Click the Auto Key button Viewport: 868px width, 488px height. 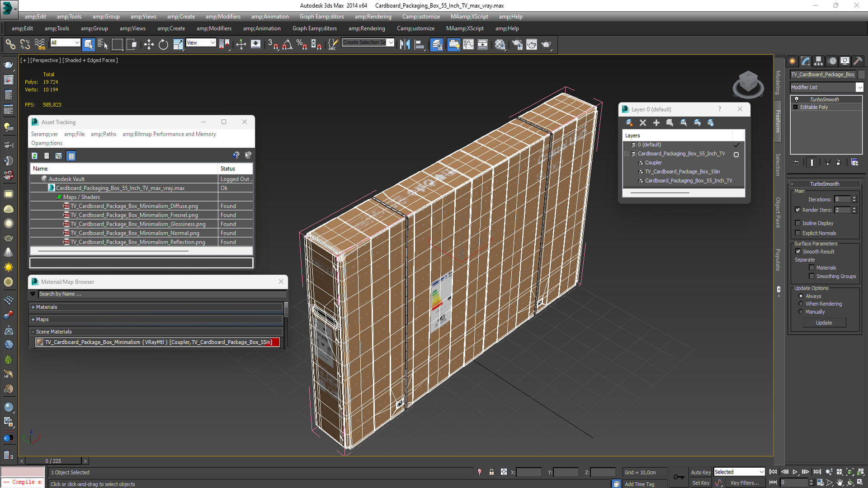(700, 472)
